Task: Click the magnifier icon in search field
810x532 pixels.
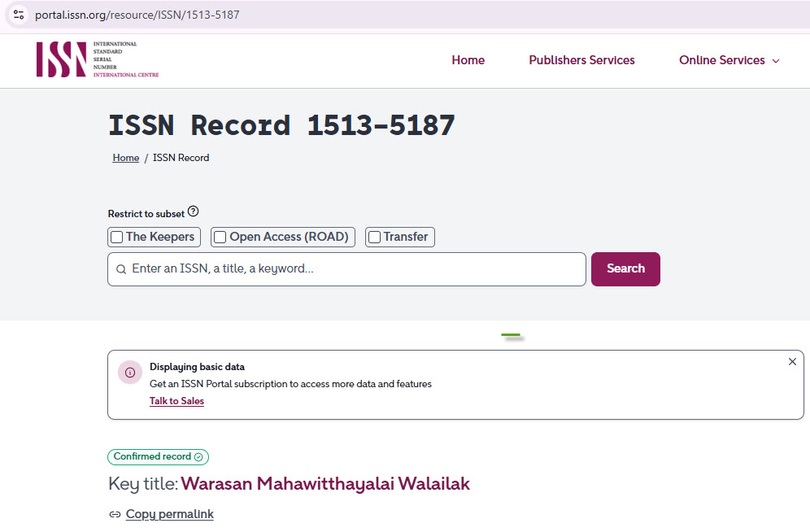Action: click(121, 269)
